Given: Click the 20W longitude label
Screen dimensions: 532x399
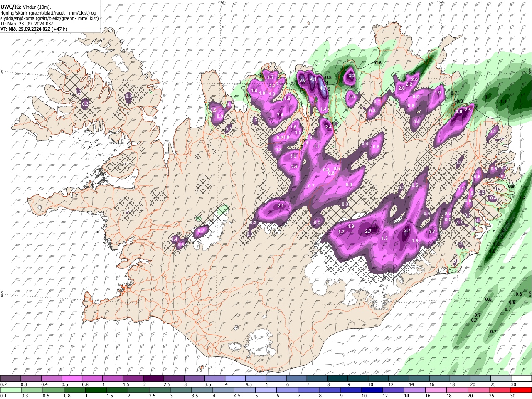Looking at the screenshot, I should [222, 2].
